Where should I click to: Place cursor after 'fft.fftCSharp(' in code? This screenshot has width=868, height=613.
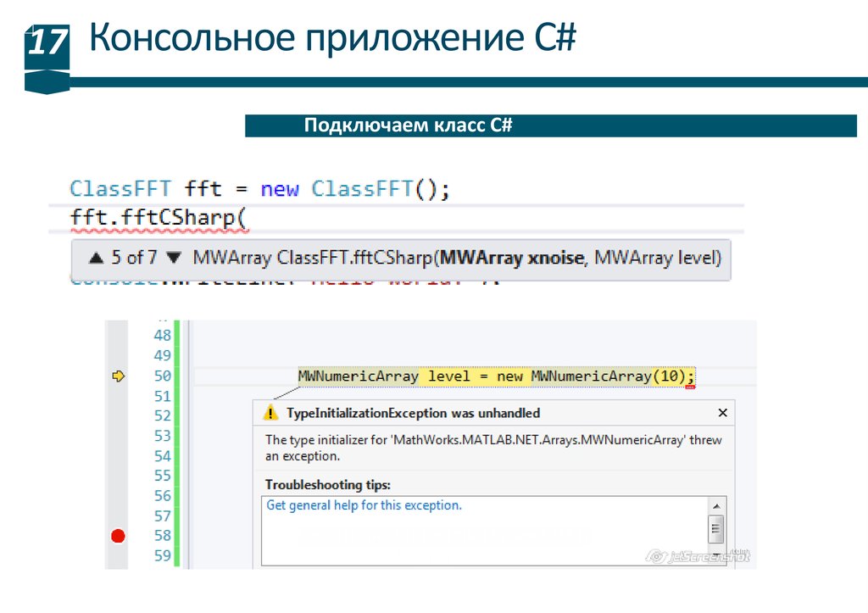point(250,218)
